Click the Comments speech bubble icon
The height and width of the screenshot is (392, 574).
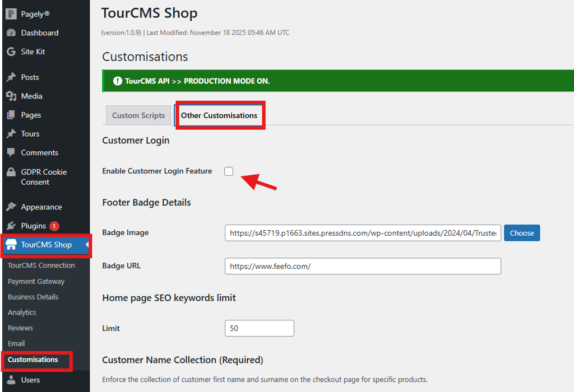[11, 152]
